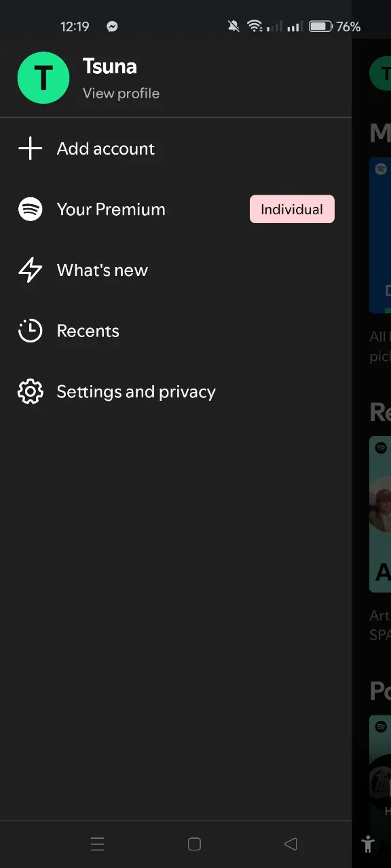Viewport: 391px width, 868px height.
Task: Tap the Wi-Fi icon in status bar
Action: [x=255, y=26]
